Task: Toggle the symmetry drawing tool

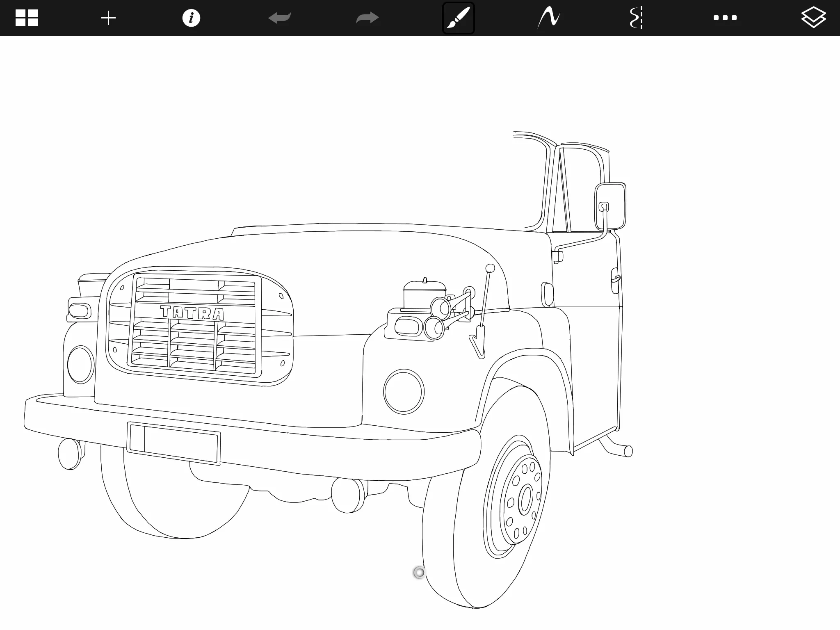Action: click(x=636, y=18)
